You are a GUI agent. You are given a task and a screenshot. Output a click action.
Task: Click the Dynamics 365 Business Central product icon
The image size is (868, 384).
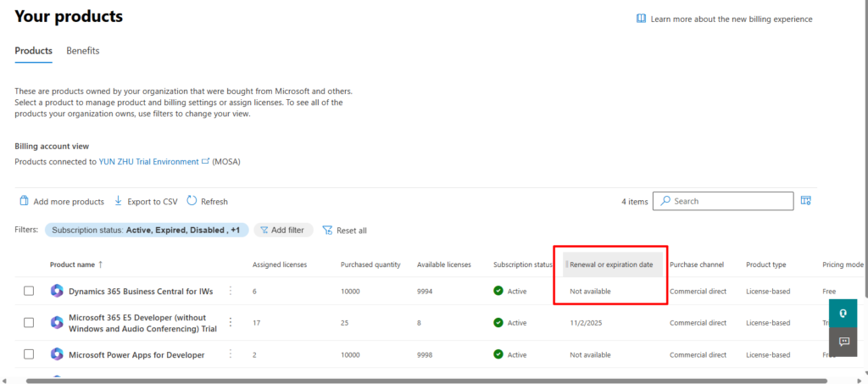57,291
